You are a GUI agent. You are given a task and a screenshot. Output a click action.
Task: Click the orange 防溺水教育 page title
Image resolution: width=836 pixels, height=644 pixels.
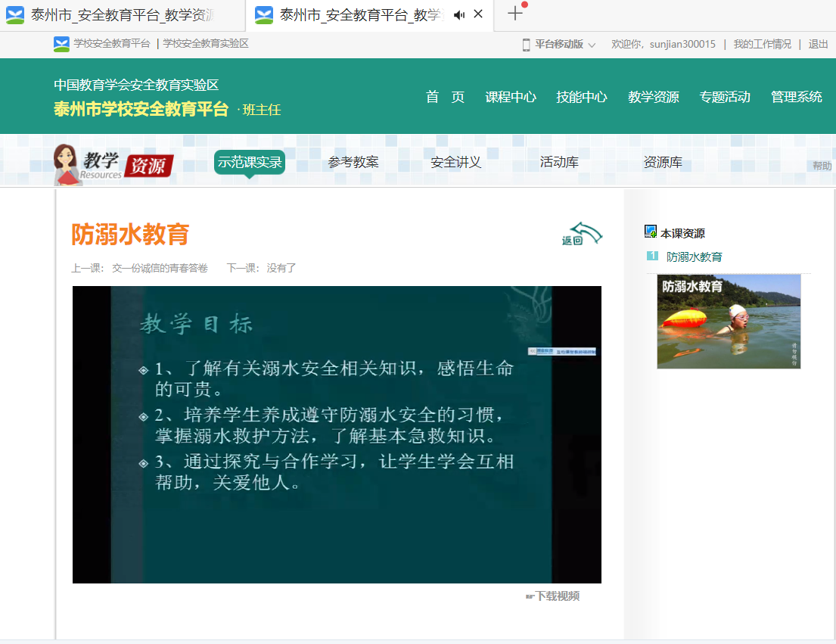(x=131, y=235)
